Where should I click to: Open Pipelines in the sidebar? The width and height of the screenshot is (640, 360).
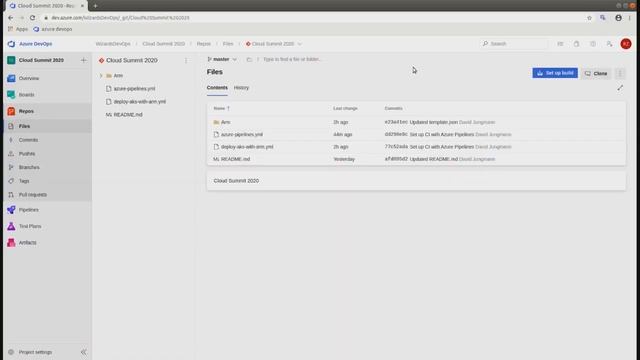tap(28, 210)
